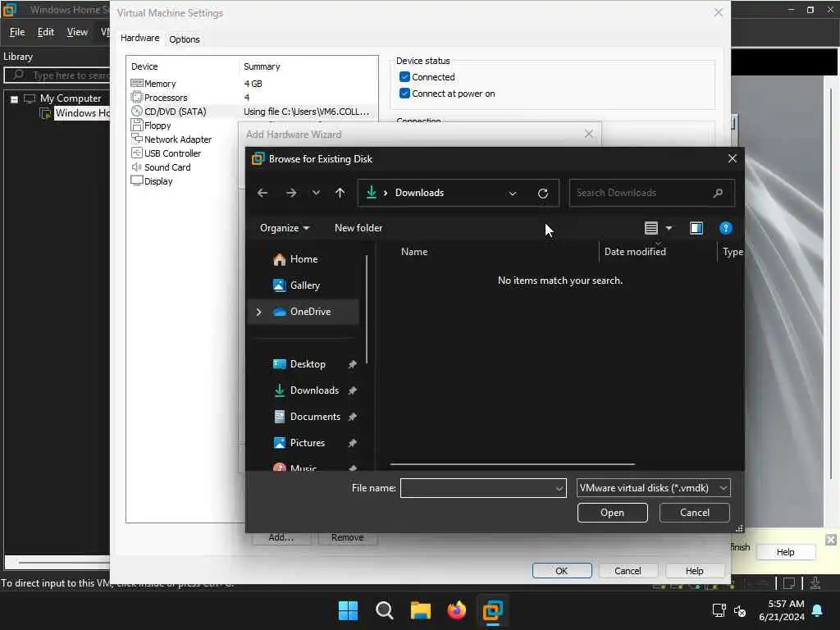Click Help in Virtual Machine Settings
Screen dimensions: 840x630
click(694, 571)
